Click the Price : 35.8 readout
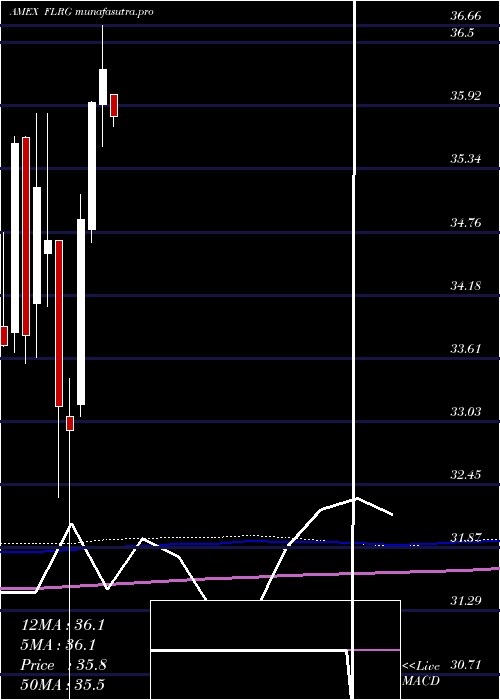 63,665
